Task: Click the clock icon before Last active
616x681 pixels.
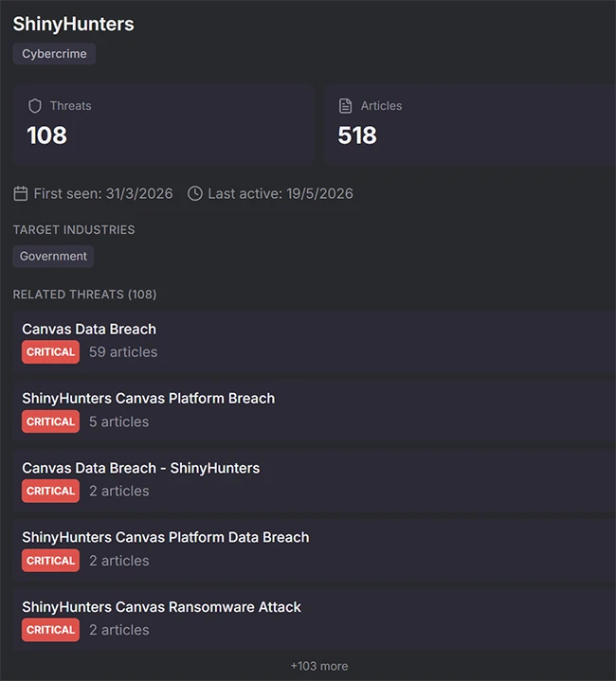Action: point(195,194)
